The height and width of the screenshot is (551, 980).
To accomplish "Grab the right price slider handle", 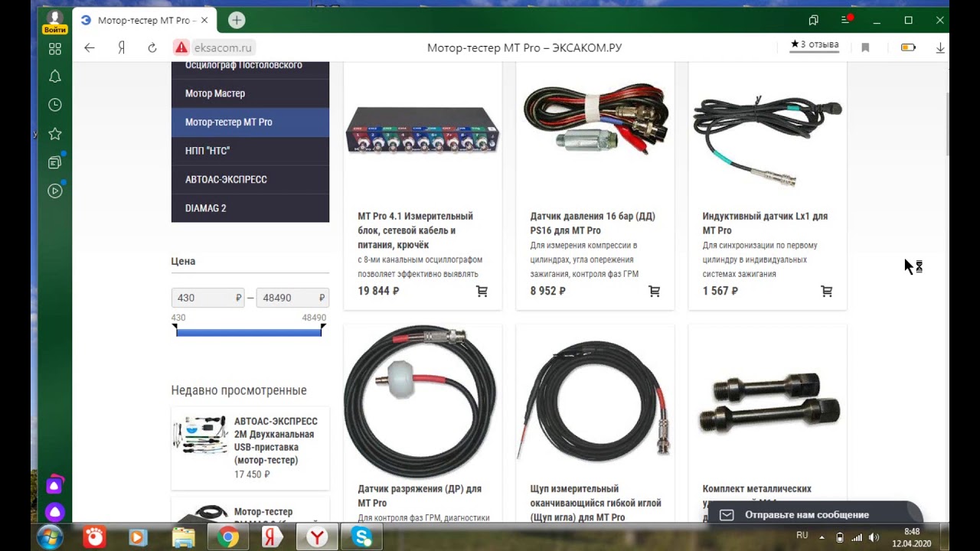I will point(323,328).
